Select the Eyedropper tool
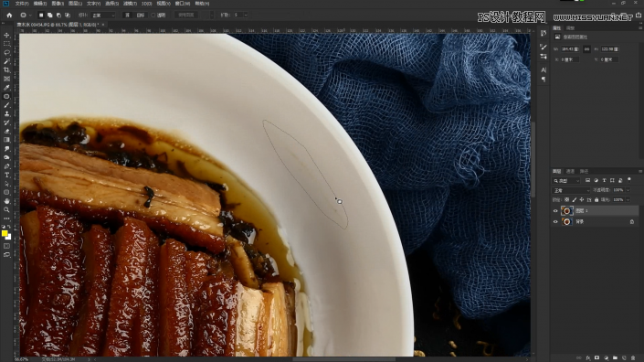This screenshot has height=362, width=644. pos(6,88)
